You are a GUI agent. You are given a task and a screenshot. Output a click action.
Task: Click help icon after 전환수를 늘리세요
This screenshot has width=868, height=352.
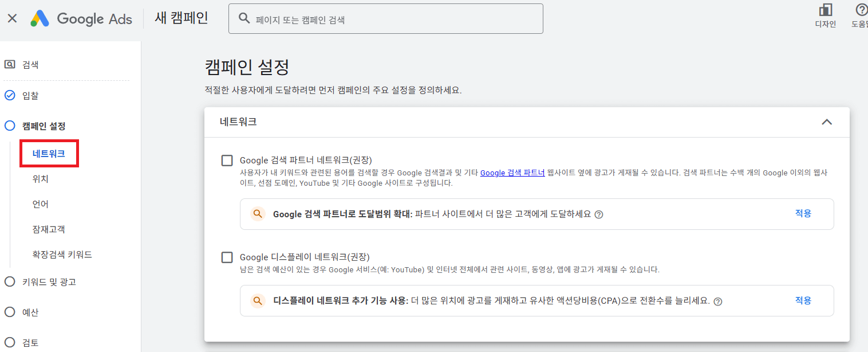pyautogui.click(x=718, y=302)
